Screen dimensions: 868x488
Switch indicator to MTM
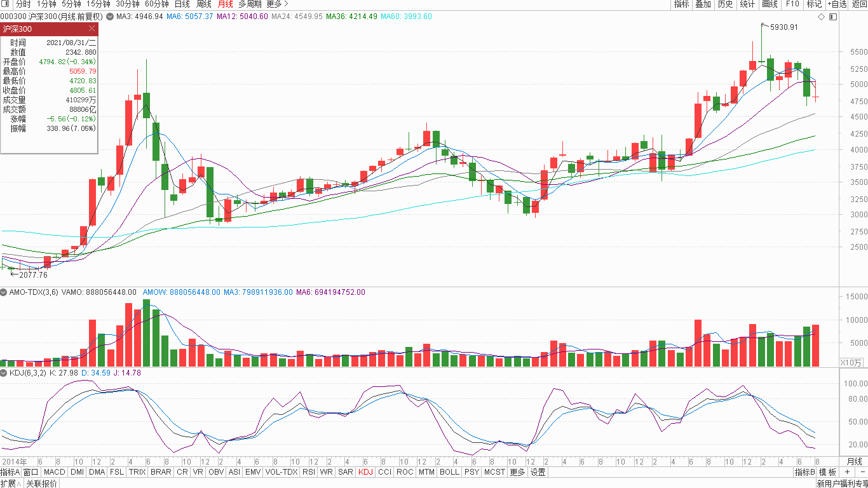point(427,472)
